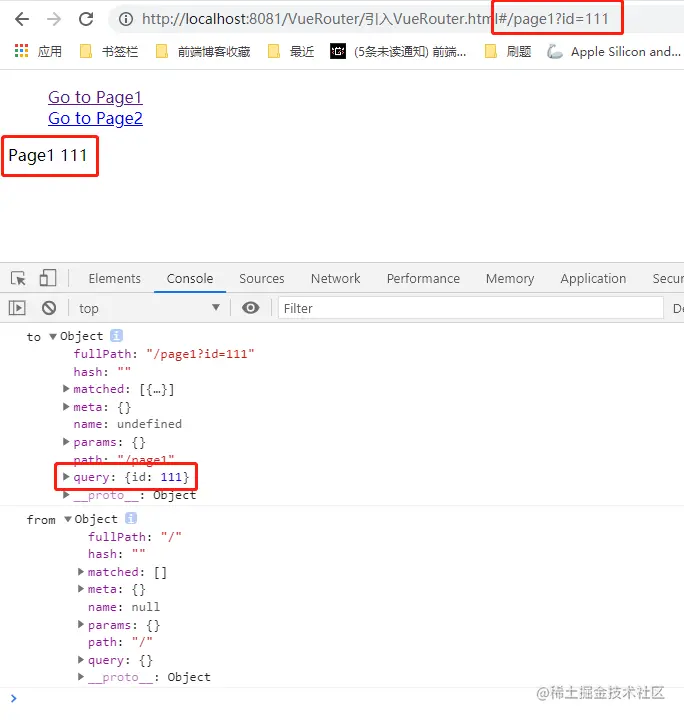Expand __proto__ under to Object

[x=66, y=495]
